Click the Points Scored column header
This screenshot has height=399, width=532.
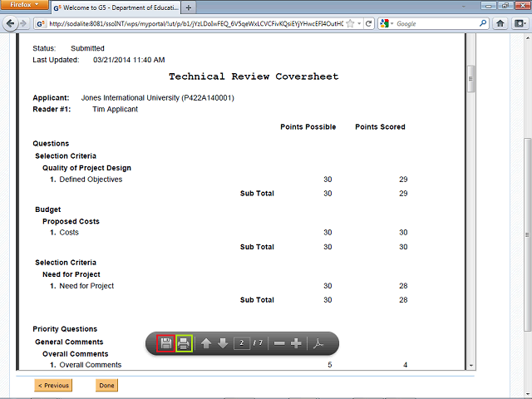coord(380,127)
